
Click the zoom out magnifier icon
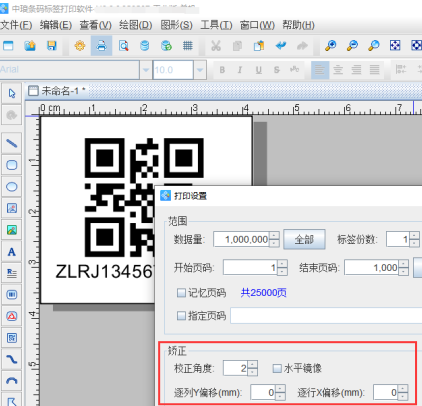[x=352, y=45]
